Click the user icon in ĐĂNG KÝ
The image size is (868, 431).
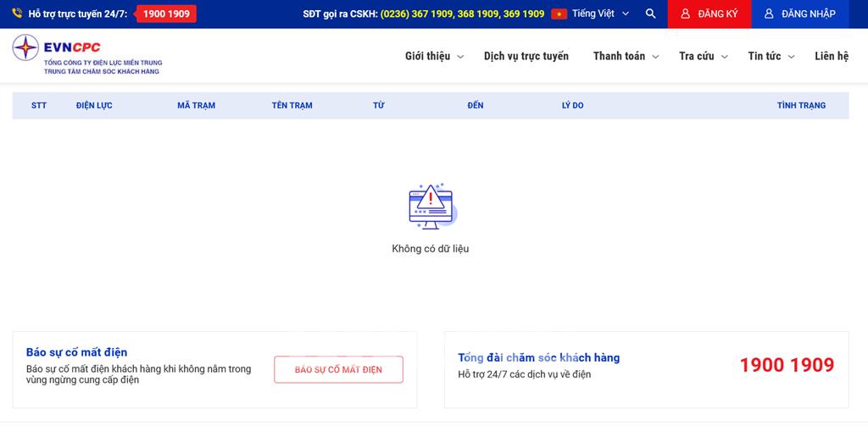685,14
